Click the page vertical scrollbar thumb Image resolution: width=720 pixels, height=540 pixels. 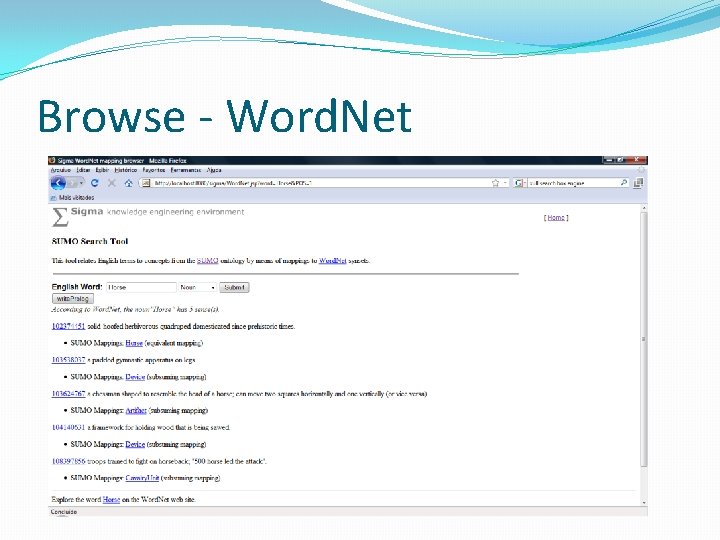click(644, 339)
